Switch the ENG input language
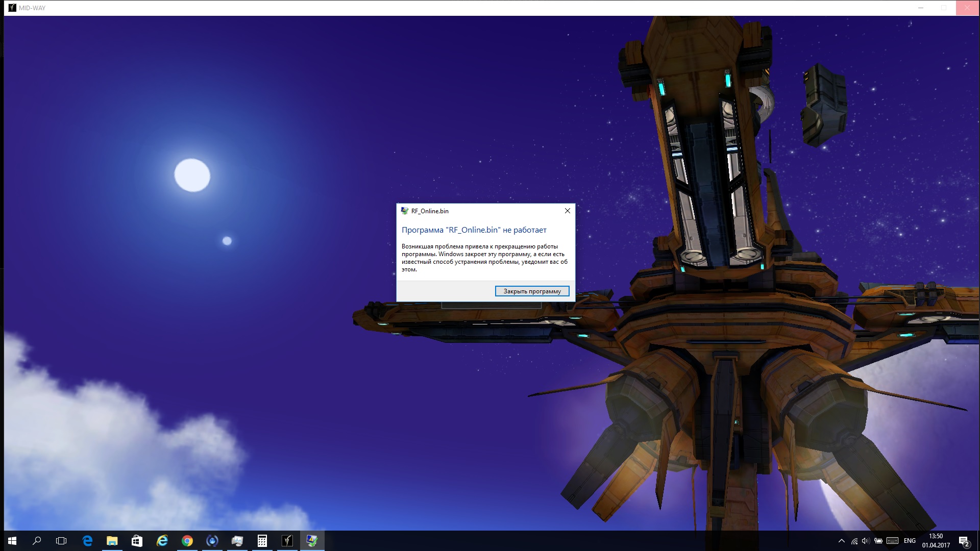980x551 pixels. pyautogui.click(x=910, y=541)
